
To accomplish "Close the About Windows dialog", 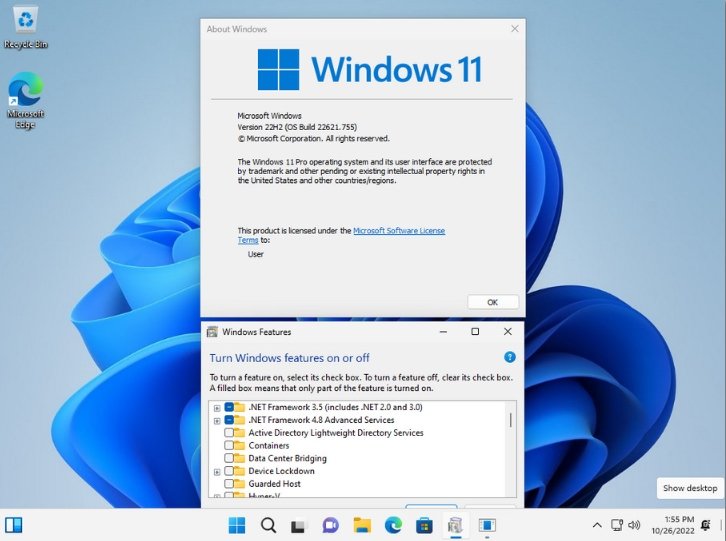I will point(514,29).
